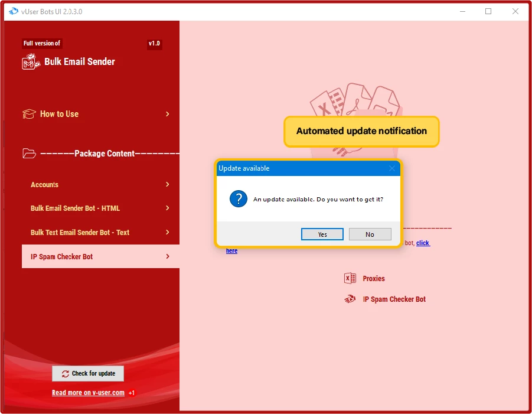Screen dimensions: 532x414
Task: Maximize the vUser Bots UI window
Action: pyautogui.click(x=488, y=11)
